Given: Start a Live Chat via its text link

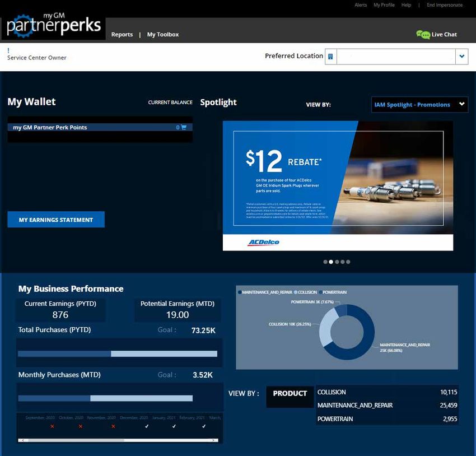Looking at the screenshot, I should pos(444,35).
